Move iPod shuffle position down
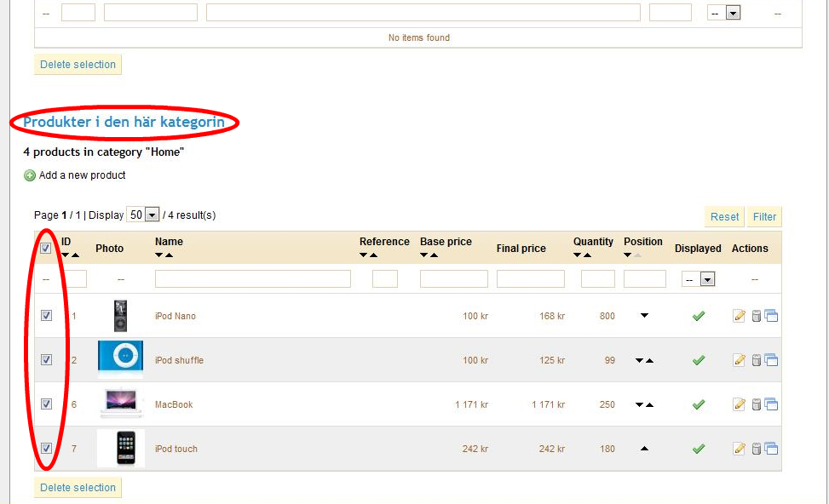This screenshot has height=504, width=829. click(x=639, y=360)
